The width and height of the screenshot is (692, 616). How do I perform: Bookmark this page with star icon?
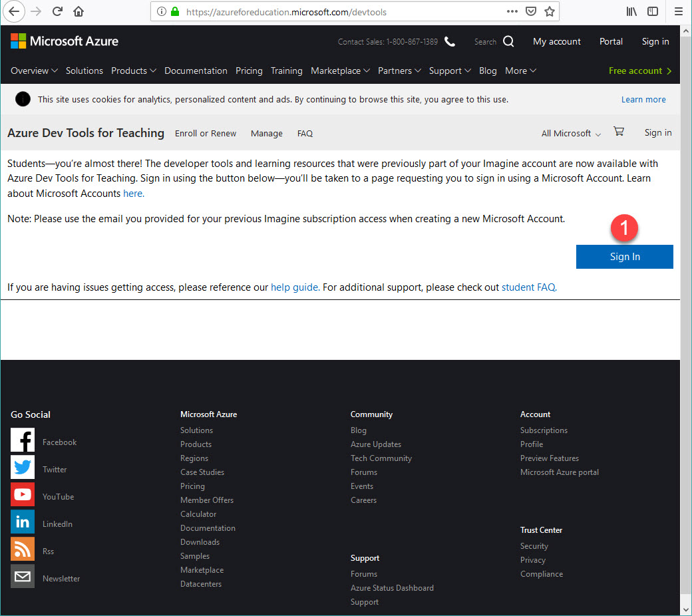pos(550,11)
